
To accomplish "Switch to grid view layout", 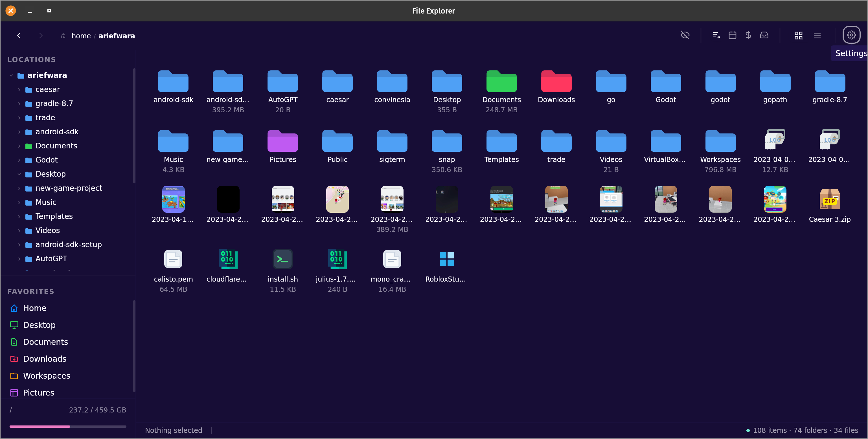I will click(799, 35).
